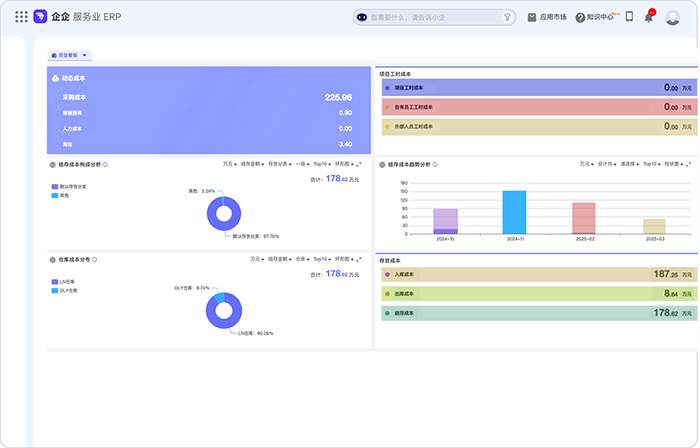Open 柱状图 chart type dropdown
This screenshot has width=700, height=448.
coord(675,164)
